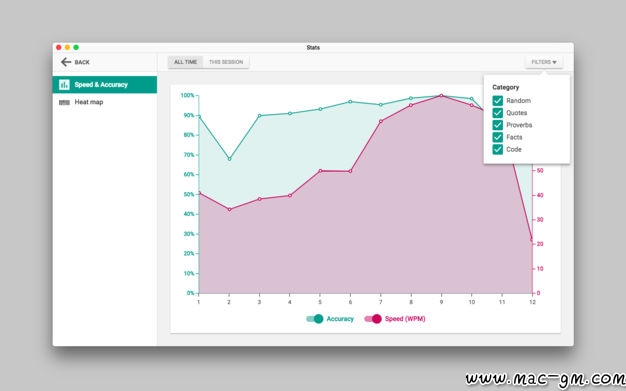Screen dimensions: 626x391
Task: Collapse the Filters dropdown
Action: pos(544,62)
